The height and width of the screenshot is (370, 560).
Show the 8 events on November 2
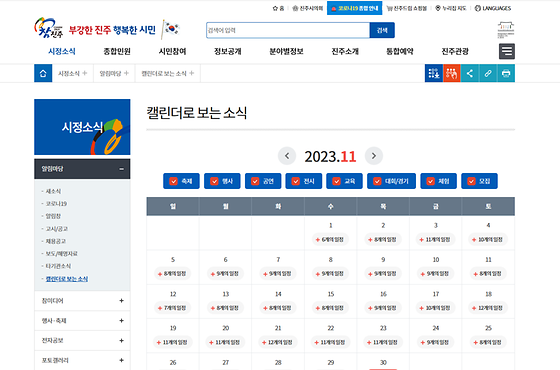point(383,240)
